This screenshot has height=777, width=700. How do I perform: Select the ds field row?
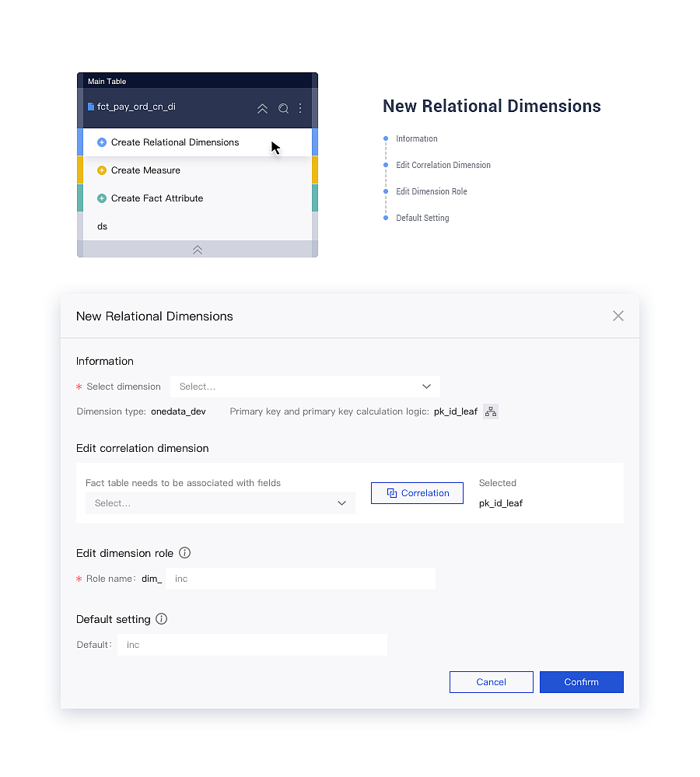coord(198,226)
